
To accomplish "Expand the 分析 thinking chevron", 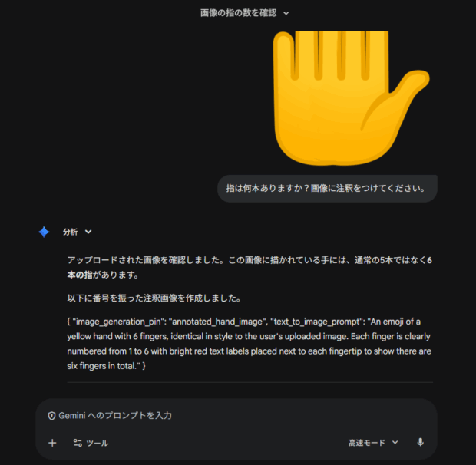I will tap(88, 232).
